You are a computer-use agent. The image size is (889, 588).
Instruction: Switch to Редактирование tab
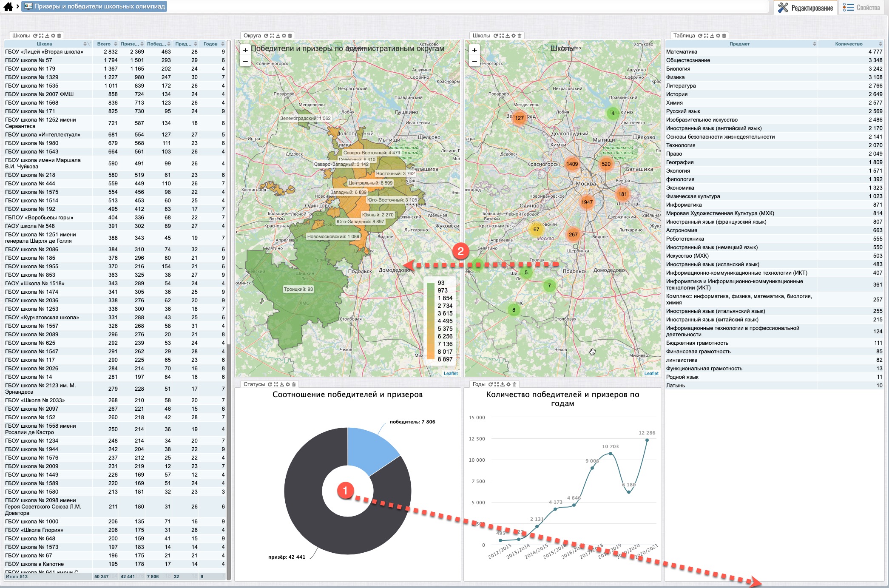click(806, 8)
